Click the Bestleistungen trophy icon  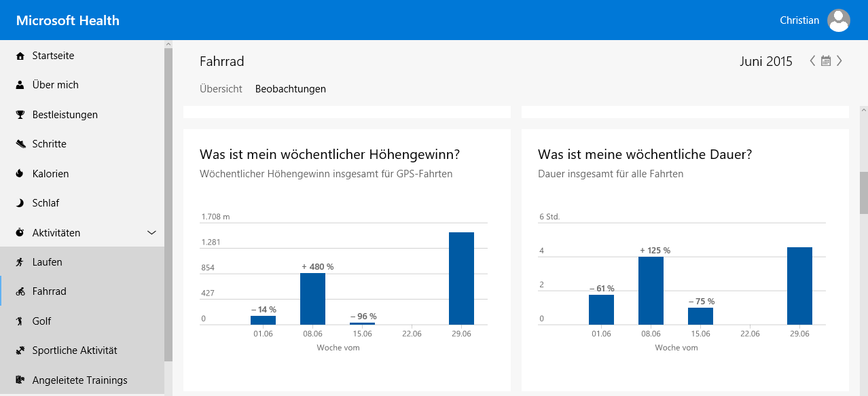pos(20,115)
